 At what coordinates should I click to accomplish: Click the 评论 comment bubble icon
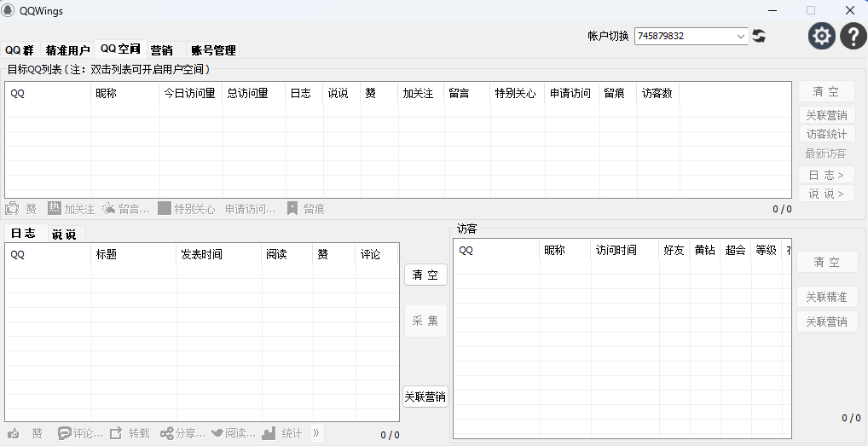click(64, 433)
